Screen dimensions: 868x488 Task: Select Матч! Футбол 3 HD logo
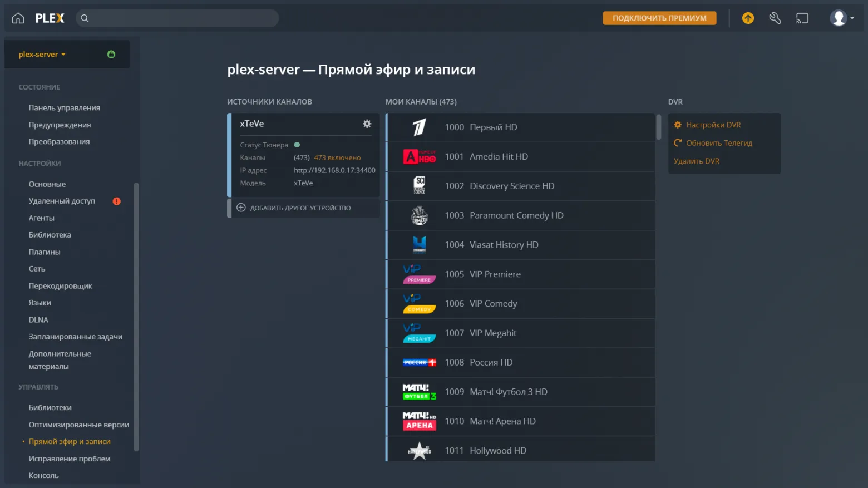[x=420, y=392]
